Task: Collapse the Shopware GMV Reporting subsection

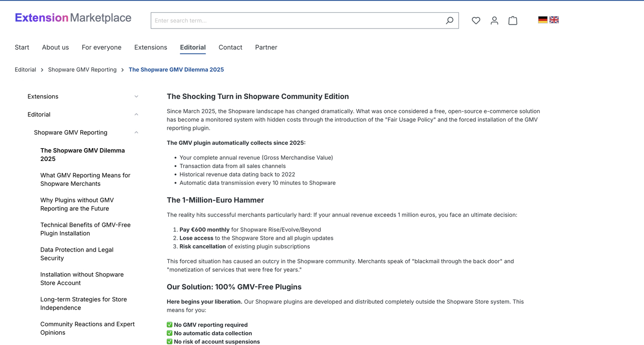Action: coord(136,132)
